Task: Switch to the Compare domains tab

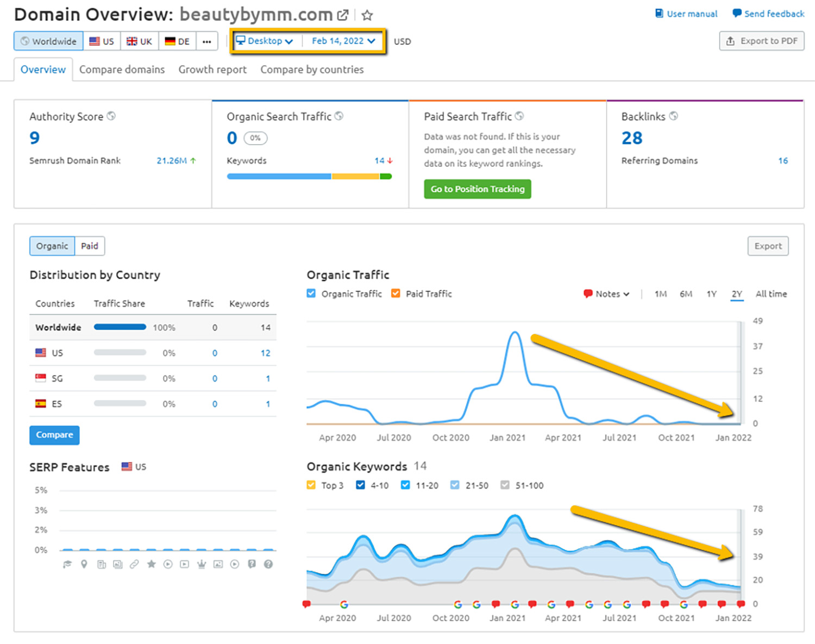Action: 122,70
